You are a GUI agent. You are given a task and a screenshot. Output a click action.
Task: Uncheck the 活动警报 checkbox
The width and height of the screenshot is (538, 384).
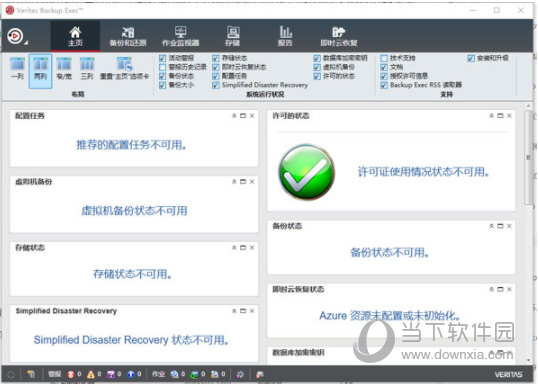[x=163, y=58]
